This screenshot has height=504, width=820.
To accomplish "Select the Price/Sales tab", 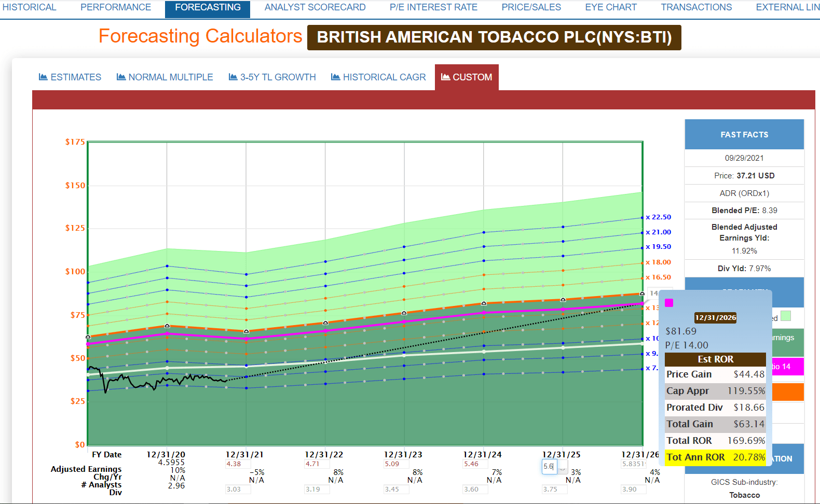I will click(x=531, y=7).
